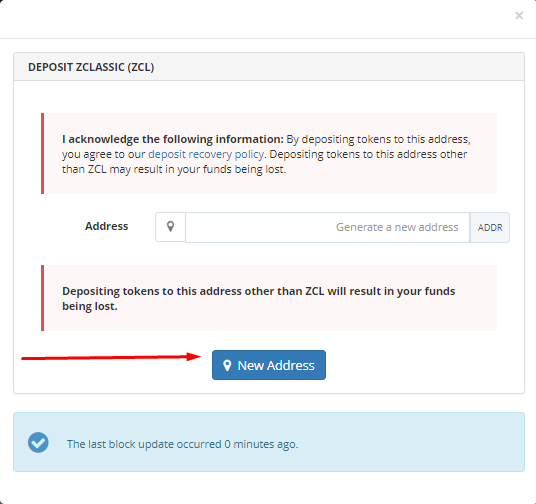The height and width of the screenshot is (504, 536).
Task: Close the deposit dialog with the X
Action: [519, 16]
